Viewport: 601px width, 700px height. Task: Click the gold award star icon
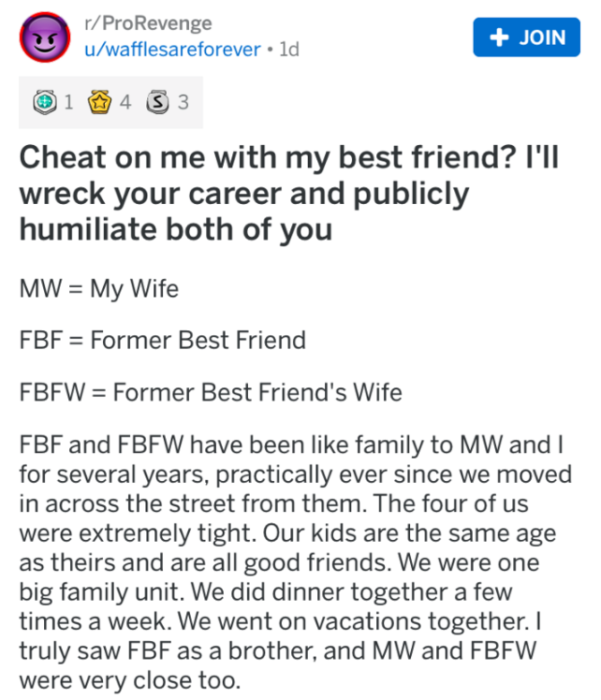[x=98, y=101]
